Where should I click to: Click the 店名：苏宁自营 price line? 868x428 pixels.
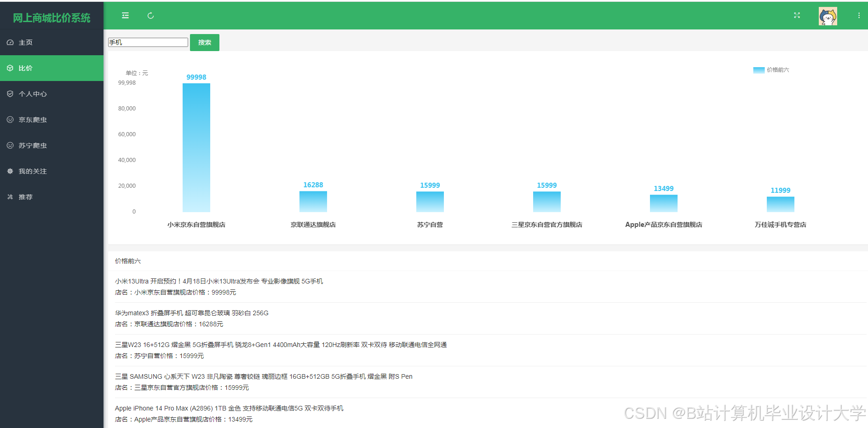[160, 356]
